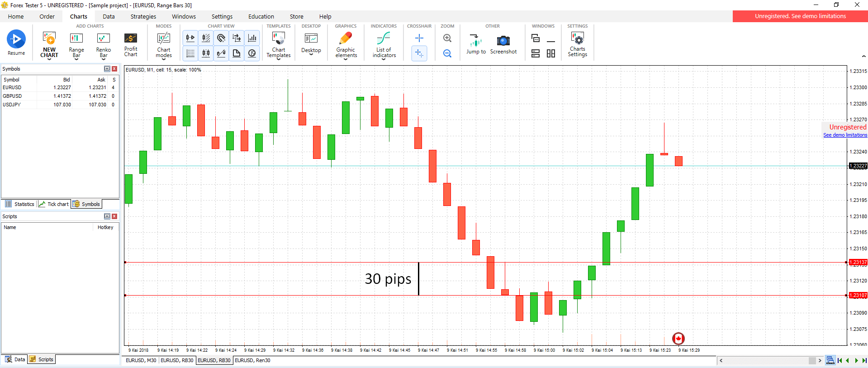
Task: Expand the New Chart dropdown
Action: click(x=49, y=59)
